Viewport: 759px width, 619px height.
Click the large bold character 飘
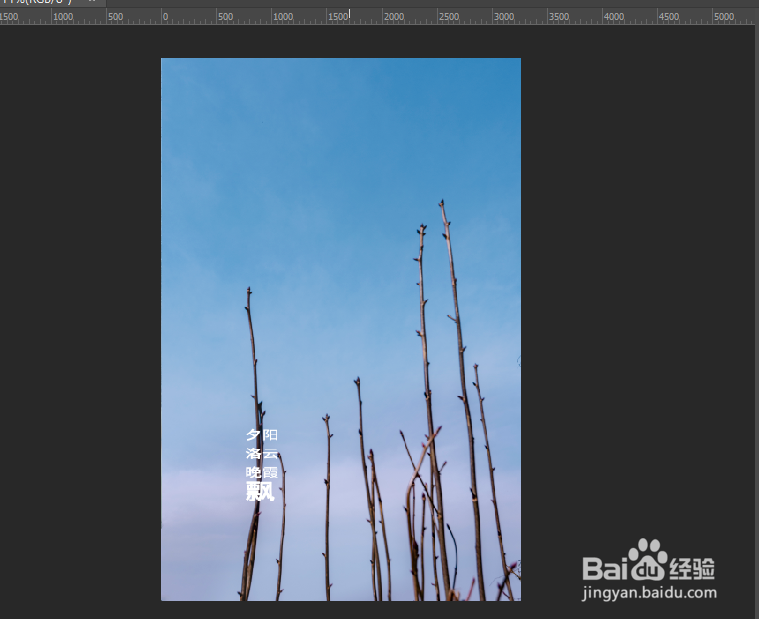[260, 491]
